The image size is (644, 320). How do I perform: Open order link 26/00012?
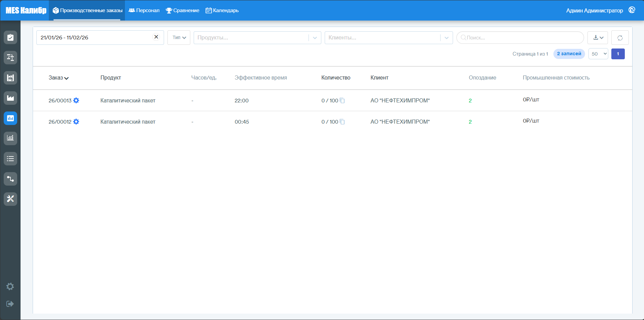click(60, 122)
